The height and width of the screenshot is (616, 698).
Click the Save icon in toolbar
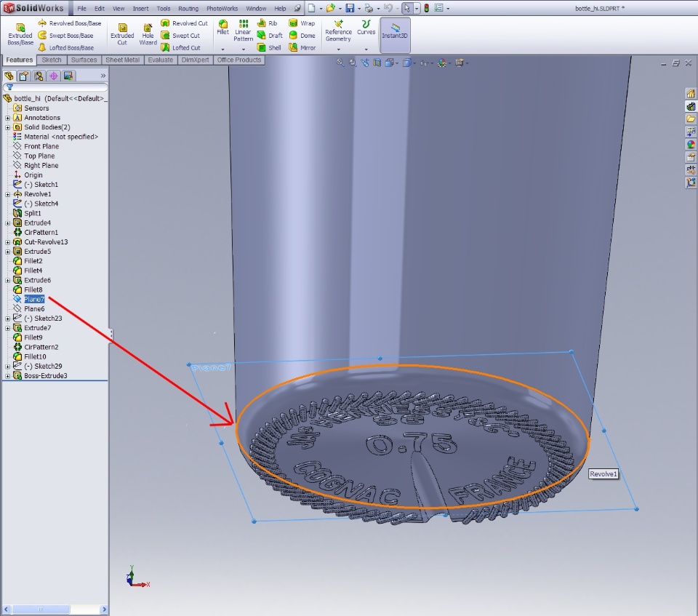tap(350, 8)
